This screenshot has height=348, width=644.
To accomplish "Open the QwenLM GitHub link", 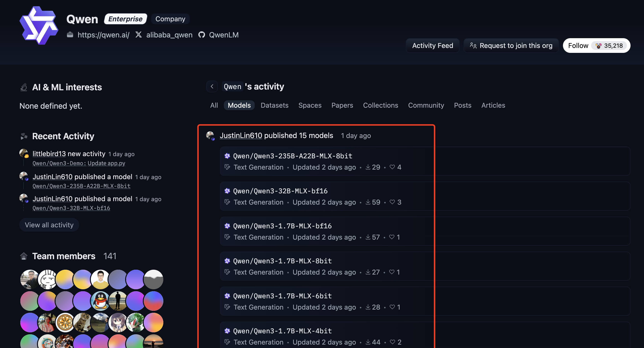I will 224,35.
